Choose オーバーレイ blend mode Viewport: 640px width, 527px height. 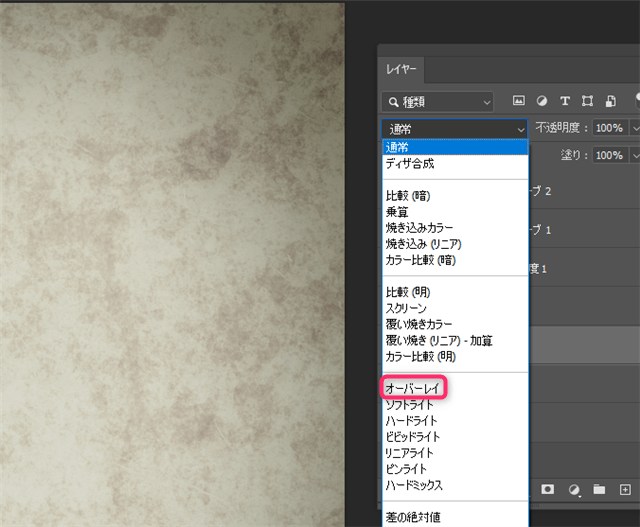(455, 388)
